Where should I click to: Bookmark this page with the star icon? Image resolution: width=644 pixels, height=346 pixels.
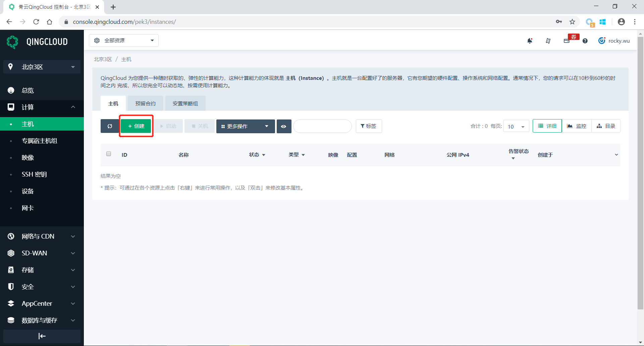pyautogui.click(x=572, y=22)
